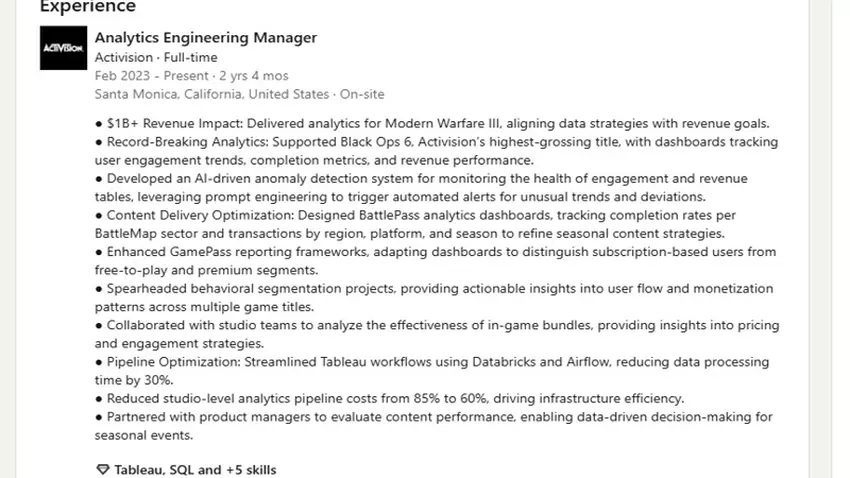Click the Santa Monica, California location text
Screen dimensions: 850x478
click(x=212, y=94)
